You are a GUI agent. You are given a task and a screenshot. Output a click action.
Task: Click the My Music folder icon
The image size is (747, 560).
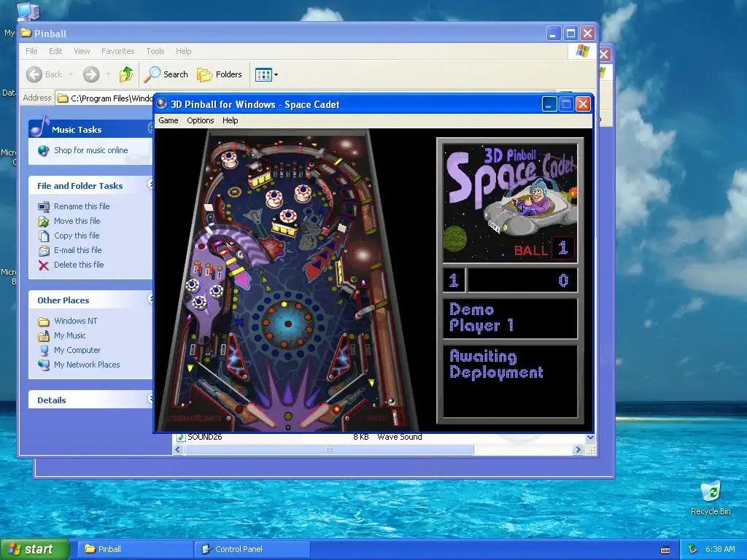tap(43, 336)
